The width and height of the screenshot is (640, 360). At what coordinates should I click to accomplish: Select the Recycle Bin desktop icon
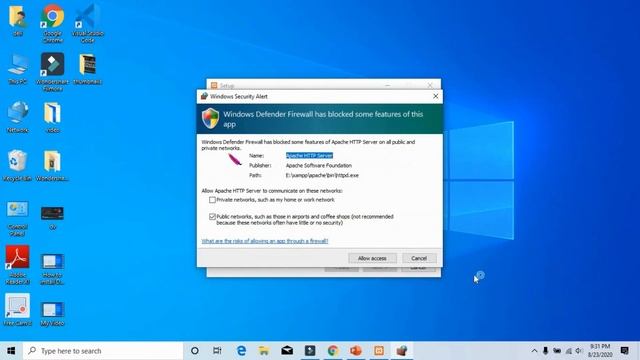(x=18, y=165)
